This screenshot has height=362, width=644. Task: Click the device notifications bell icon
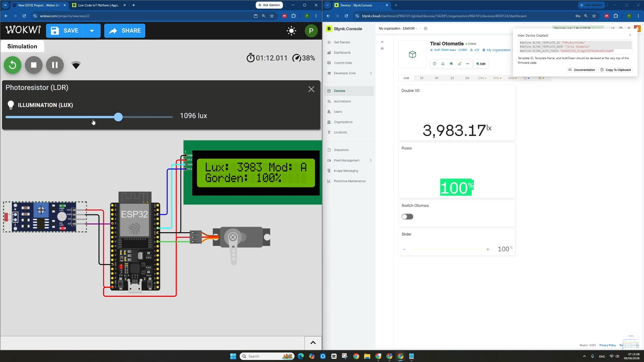click(x=443, y=64)
